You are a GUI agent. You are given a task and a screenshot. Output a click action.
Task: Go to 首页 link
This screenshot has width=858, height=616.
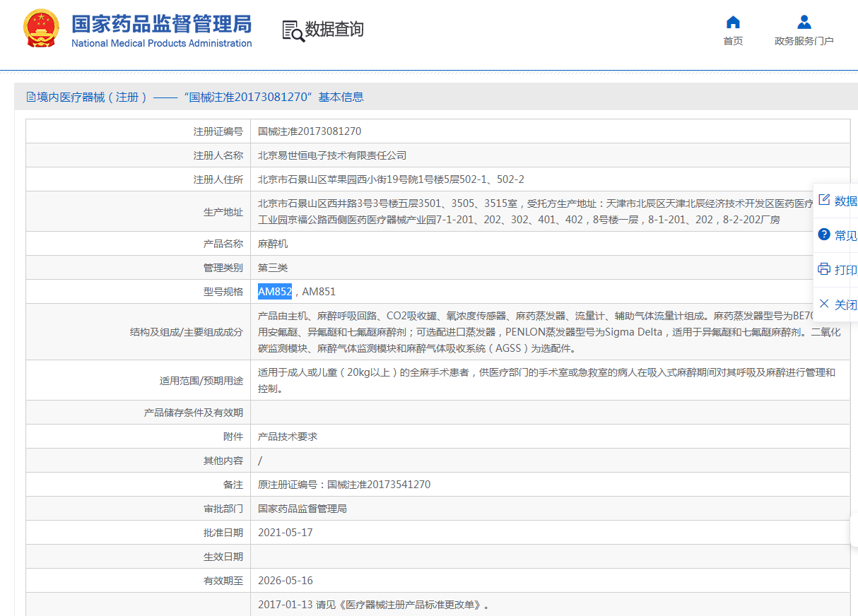tap(733, 41)
